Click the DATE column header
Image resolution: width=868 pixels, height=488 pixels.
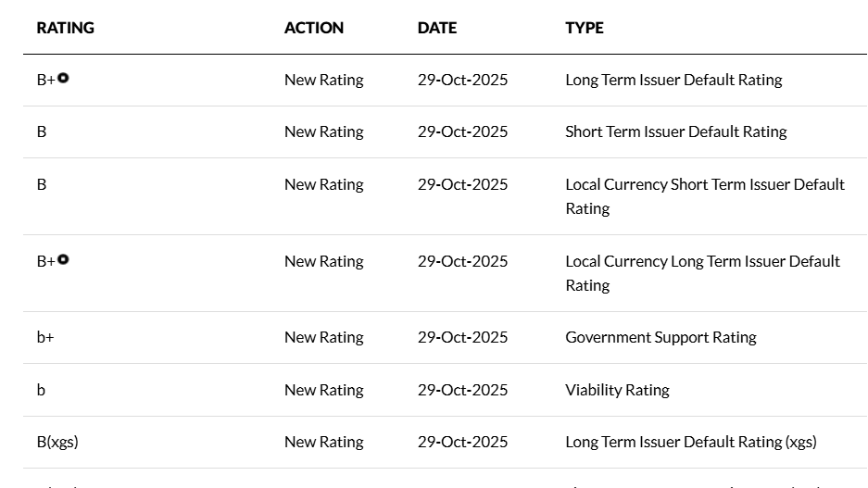(x=437, y=28)
